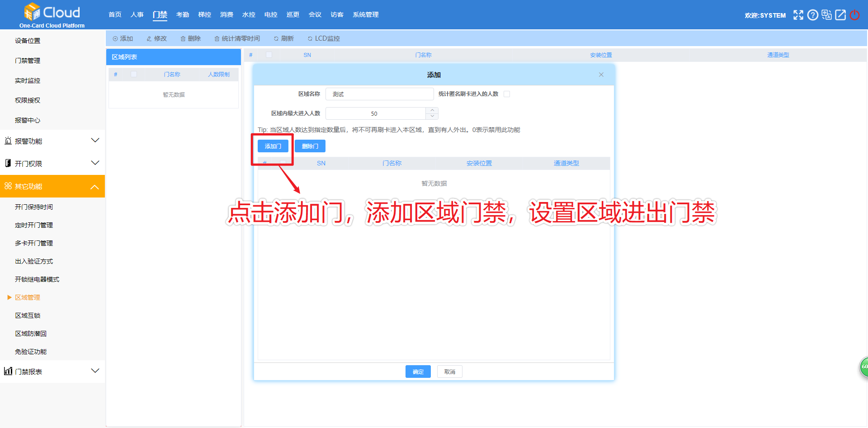Screen dimensions: 868x428
Task: Select 报警中心 in sidebar
Action: click(28, 120)
